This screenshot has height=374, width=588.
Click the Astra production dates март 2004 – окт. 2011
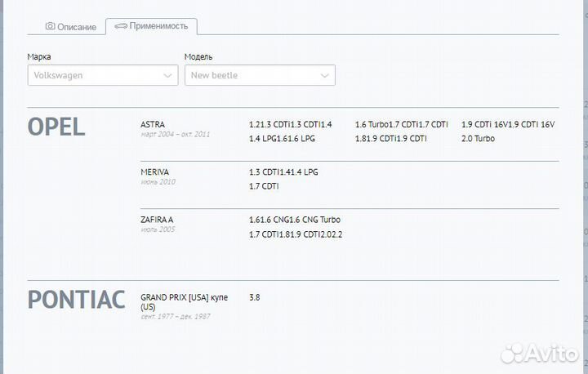point(175,134)
